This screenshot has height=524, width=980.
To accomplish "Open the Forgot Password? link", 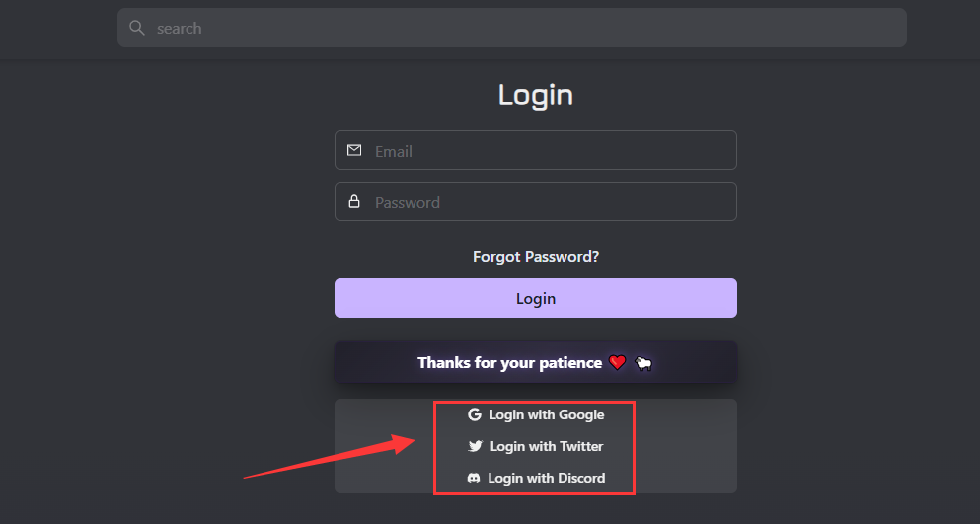I will [x=536, y=257].
